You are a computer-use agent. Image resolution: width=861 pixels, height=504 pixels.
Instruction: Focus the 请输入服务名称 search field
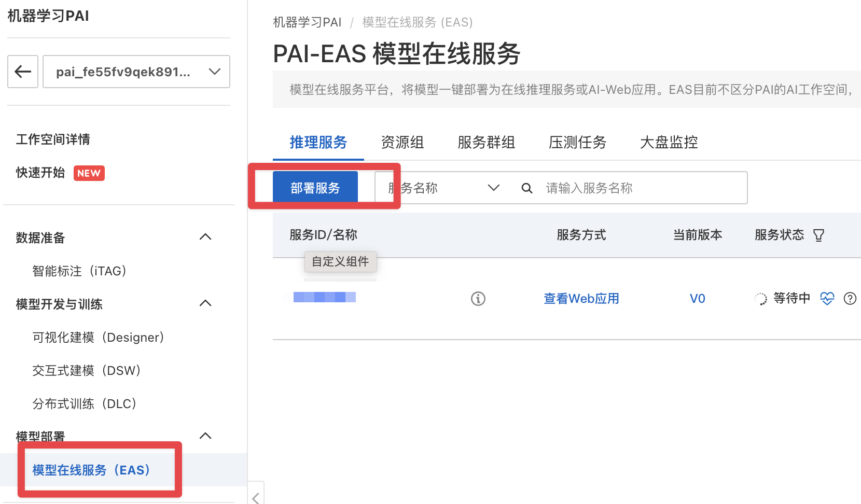pos(641,188)
